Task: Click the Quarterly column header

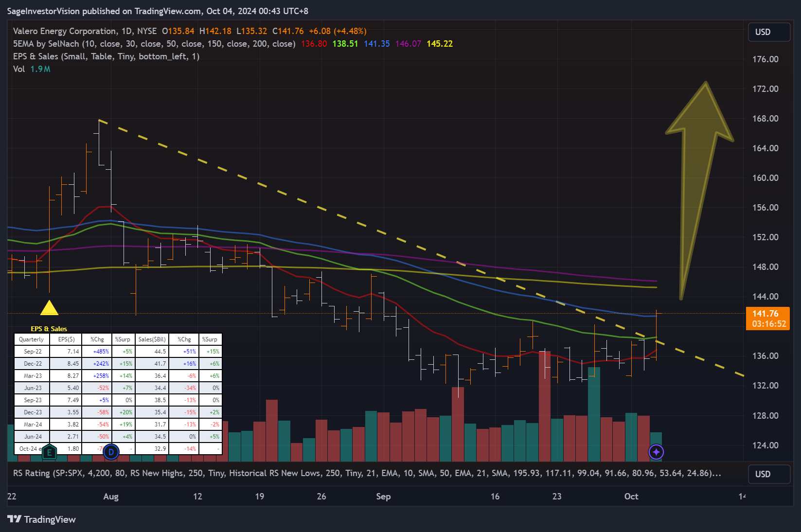Action: [32, 339]
